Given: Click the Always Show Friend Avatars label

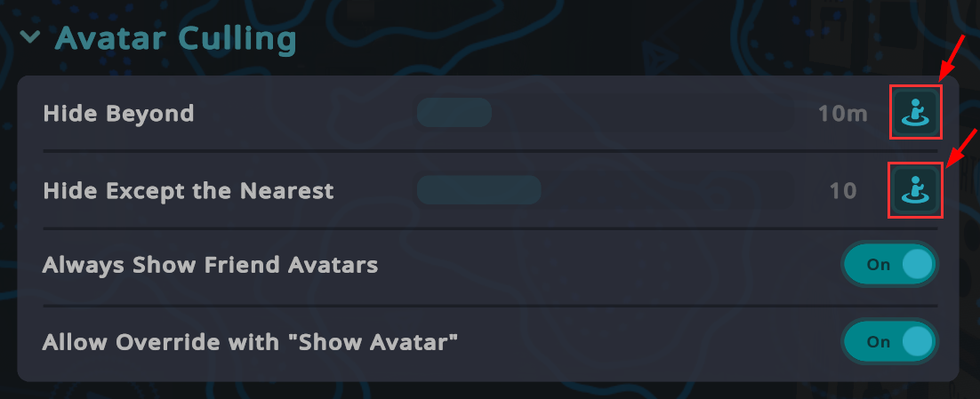Looking at the screenshot, I should [210, 265].
